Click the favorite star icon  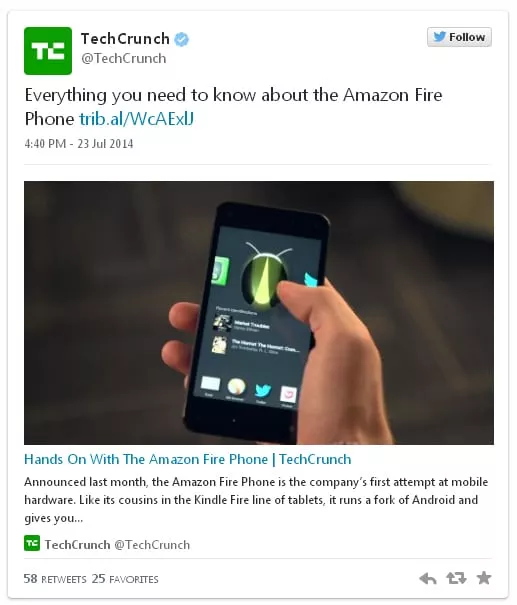tap(484, 578)
